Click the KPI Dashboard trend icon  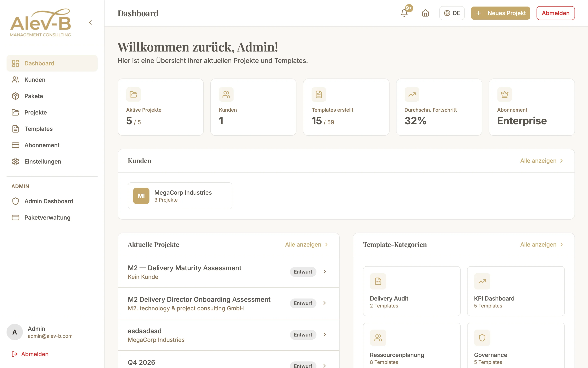tap(482, 281)
